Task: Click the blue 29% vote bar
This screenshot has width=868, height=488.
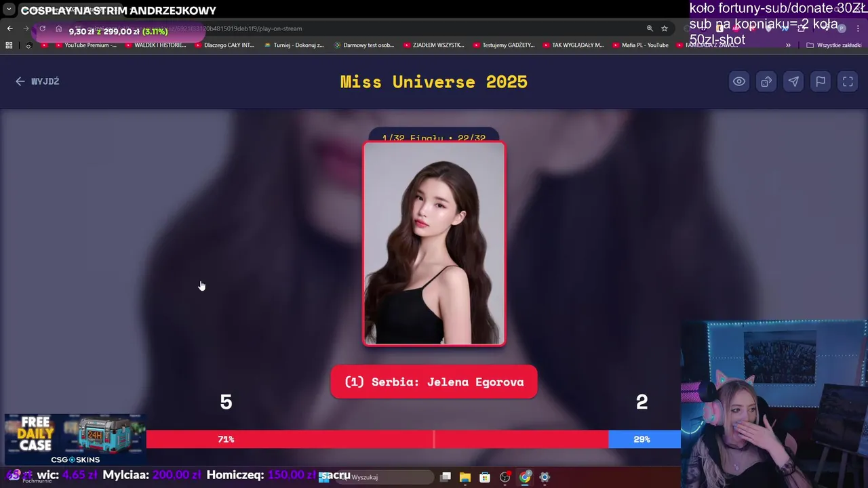Action: click(644, 439)
